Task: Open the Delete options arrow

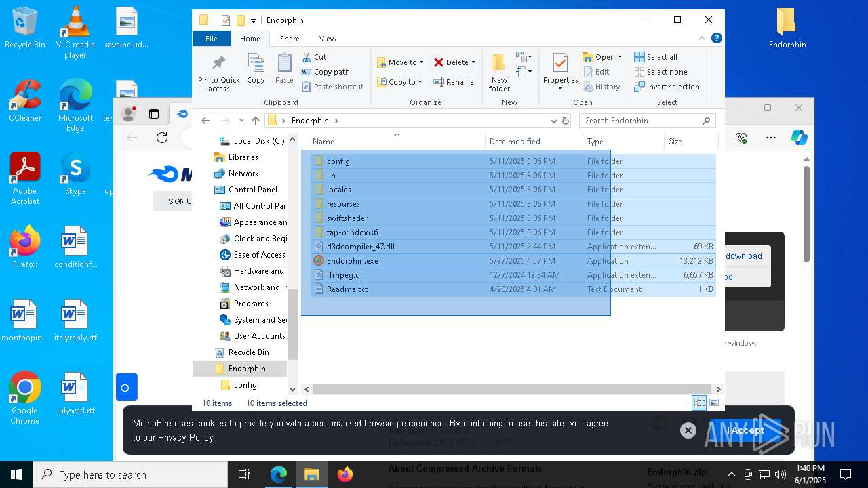Action: [x=473, y=62]
